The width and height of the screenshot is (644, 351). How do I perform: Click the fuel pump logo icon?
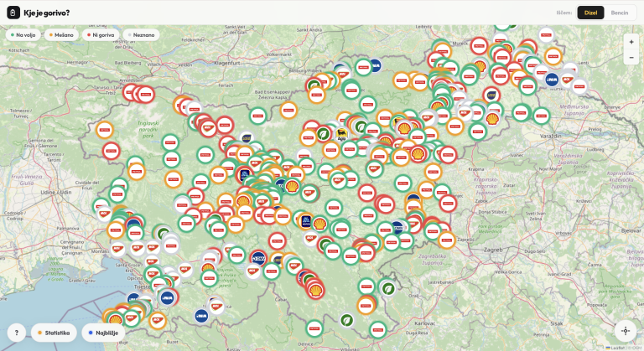tap(13, 13)
